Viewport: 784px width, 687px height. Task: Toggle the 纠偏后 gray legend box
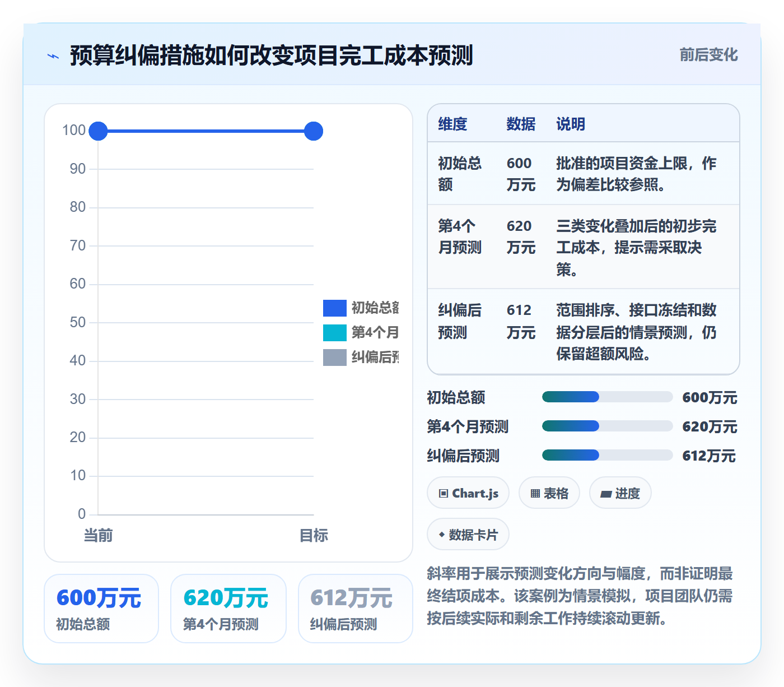click(335, 358)
